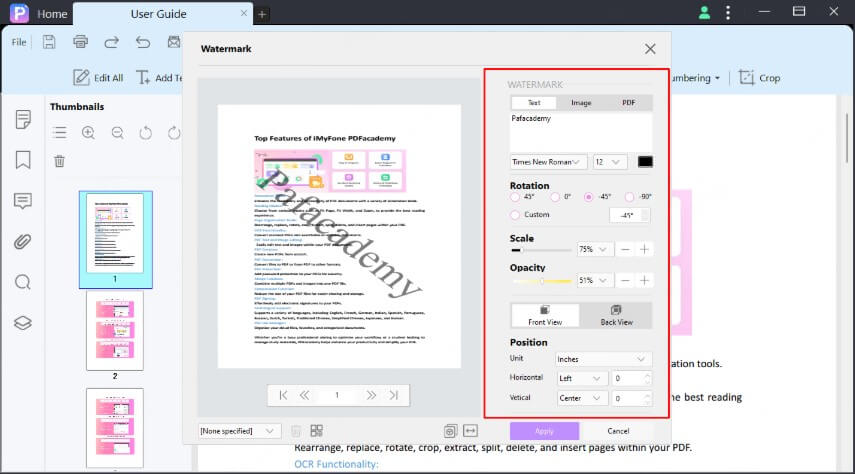Switch to Image watermark tab
This screenshot has width=855, height=474.
coord(581,103)
